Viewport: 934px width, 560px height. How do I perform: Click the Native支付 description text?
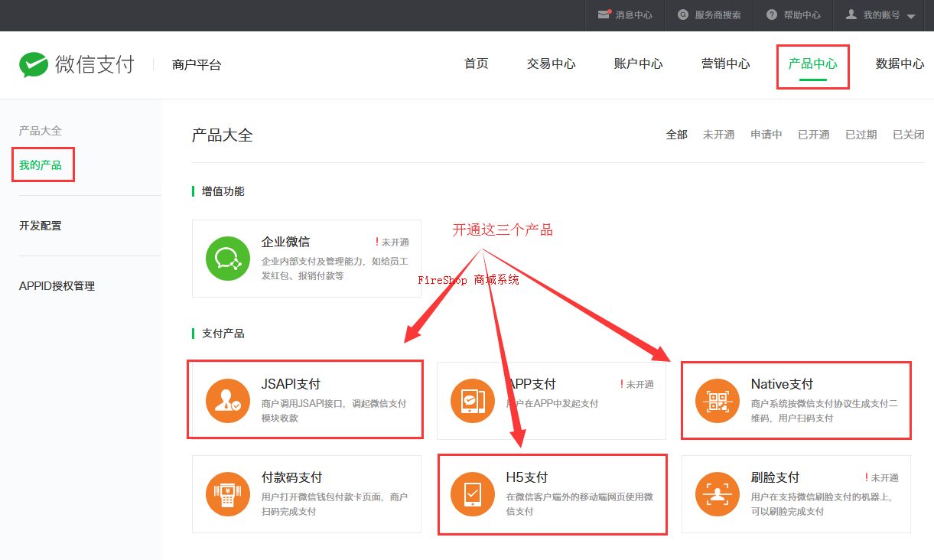(825, 411)
